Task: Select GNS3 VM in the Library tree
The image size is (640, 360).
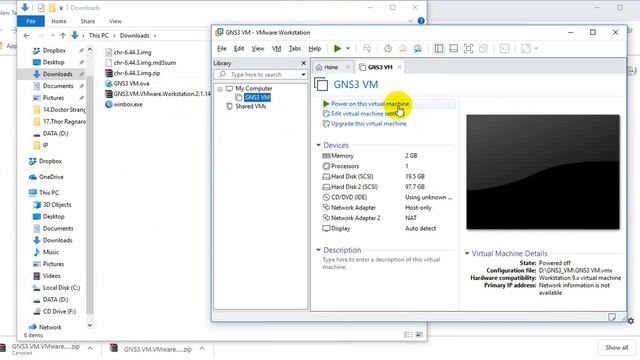Action: [x=257, y=97]
